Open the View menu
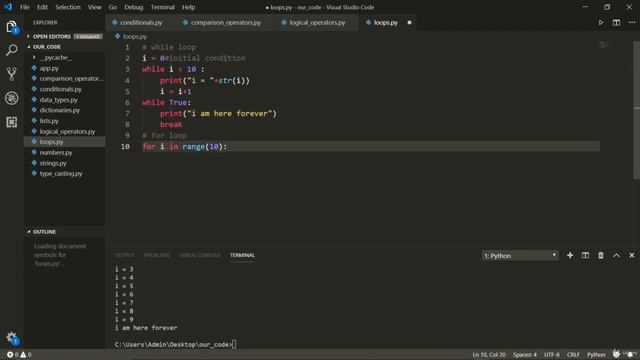The image size is (640, 360). 94,7
